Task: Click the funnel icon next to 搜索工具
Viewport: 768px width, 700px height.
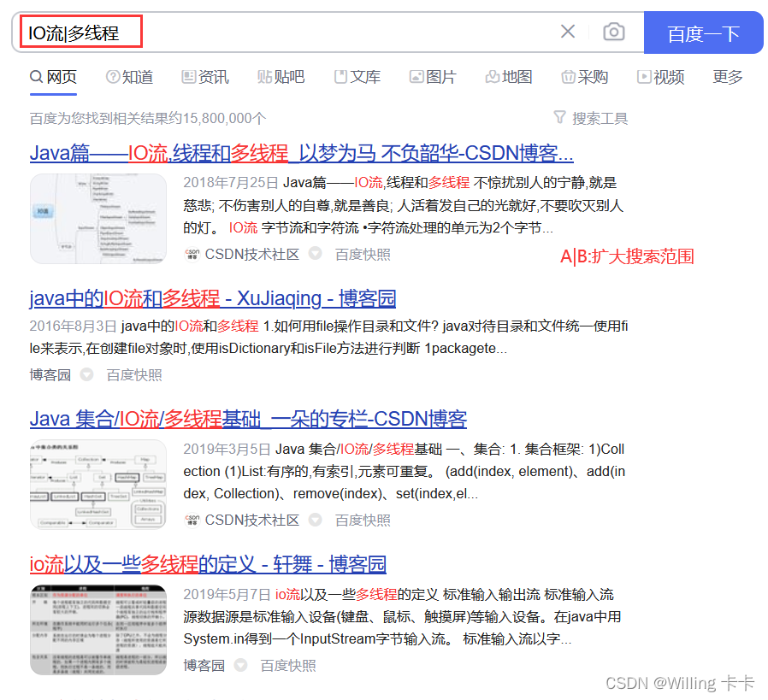Action: click(x=559, y=117)
